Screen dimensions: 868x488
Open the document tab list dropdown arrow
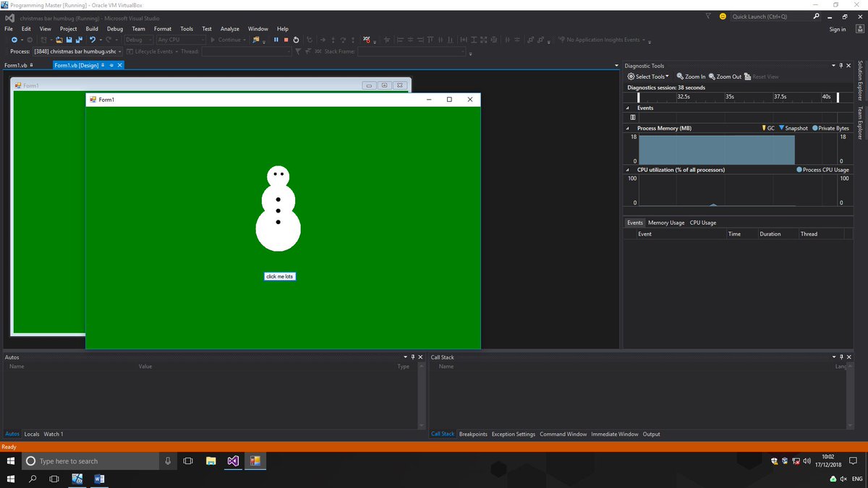[616, 66]
